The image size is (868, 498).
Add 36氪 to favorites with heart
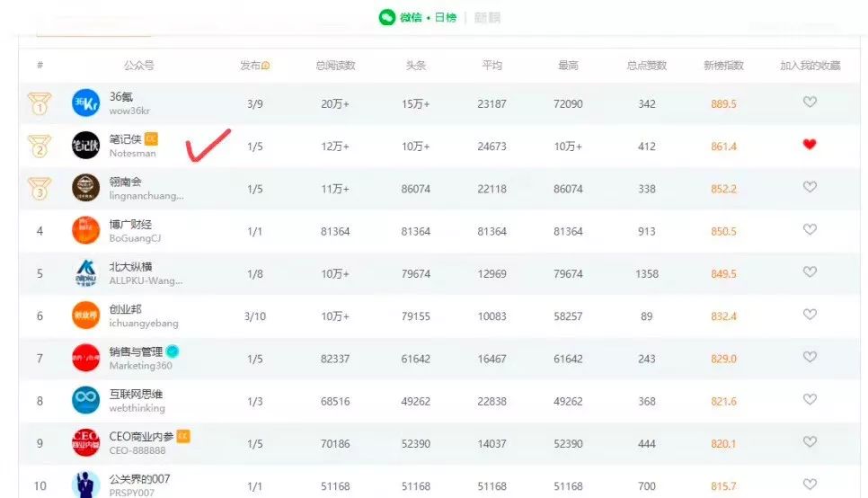pos(810,102)
